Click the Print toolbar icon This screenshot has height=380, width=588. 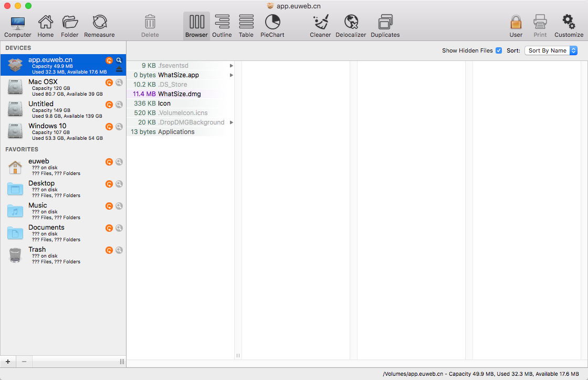540,26
